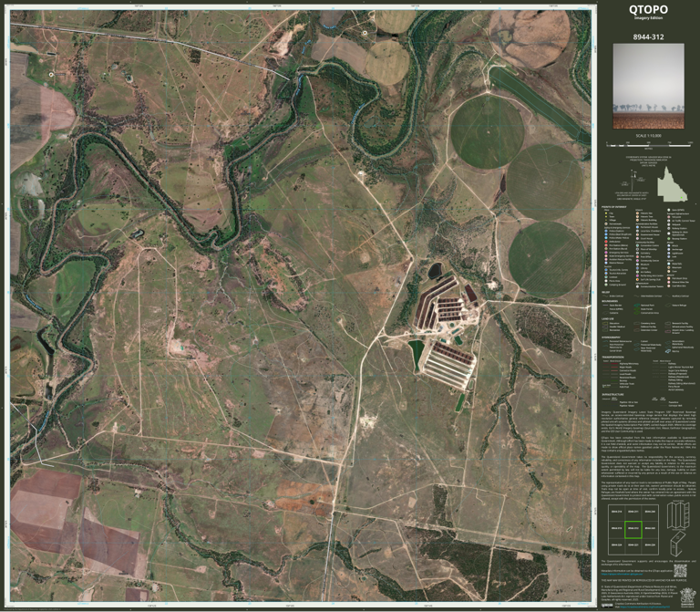Select the National Park boundary symbol

click(x=636, y=306)
